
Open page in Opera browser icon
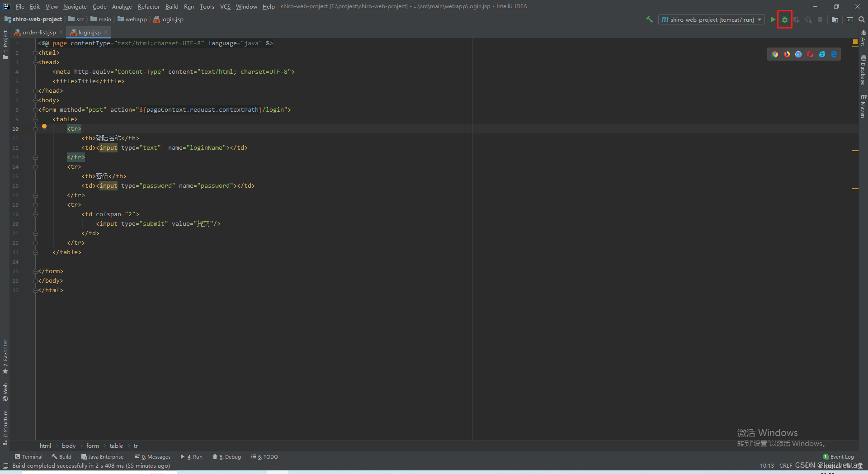click(810, 54)
